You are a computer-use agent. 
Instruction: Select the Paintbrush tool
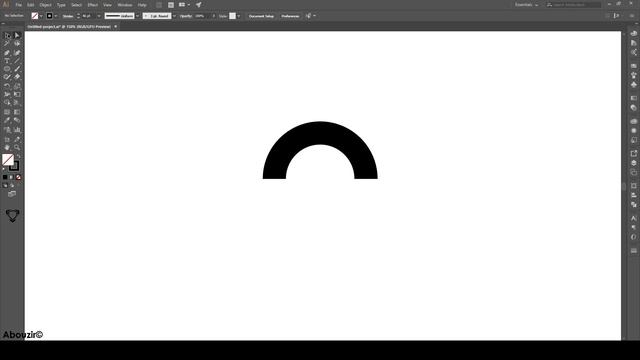pos(17,69)
